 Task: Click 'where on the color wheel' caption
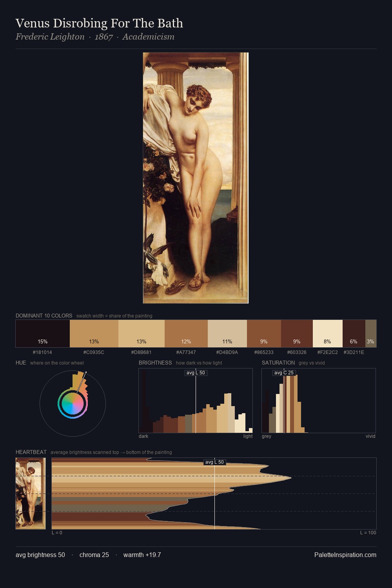pyautogui.click(x=57, y=363)
